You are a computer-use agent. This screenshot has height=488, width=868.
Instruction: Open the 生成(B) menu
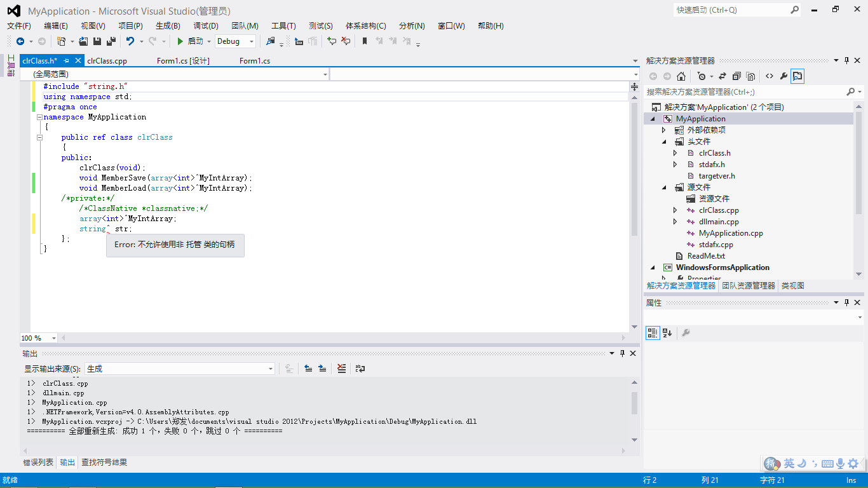tap(168, 26)
